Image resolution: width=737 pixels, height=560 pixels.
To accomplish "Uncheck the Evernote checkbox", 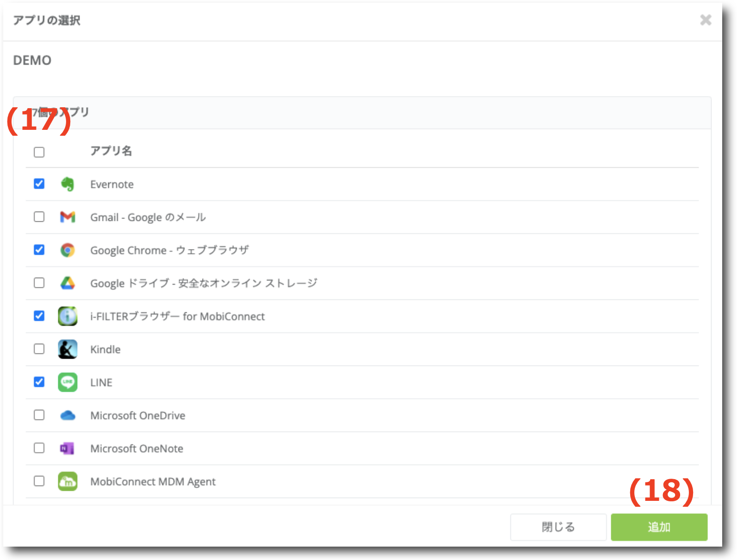I will pyautogui.click(x=39, y=184).
